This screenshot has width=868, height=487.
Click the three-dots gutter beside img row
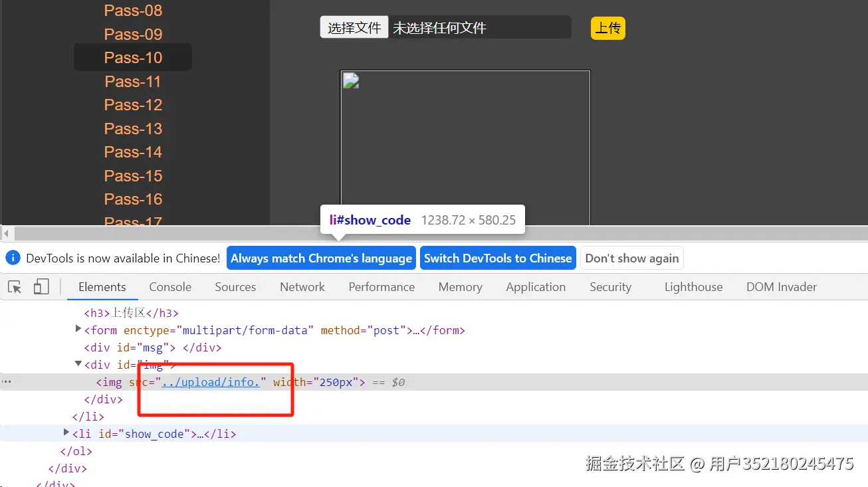(x=7, y=382)
